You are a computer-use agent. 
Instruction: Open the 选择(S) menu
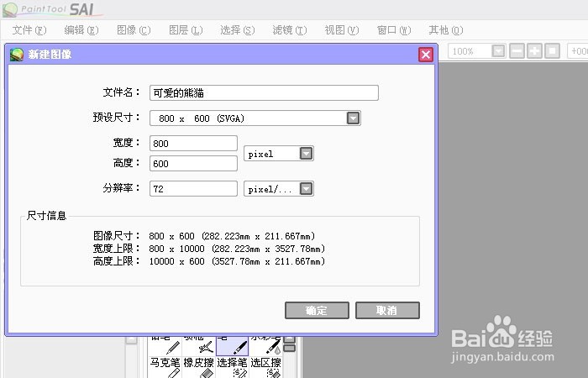click(238, 30)
